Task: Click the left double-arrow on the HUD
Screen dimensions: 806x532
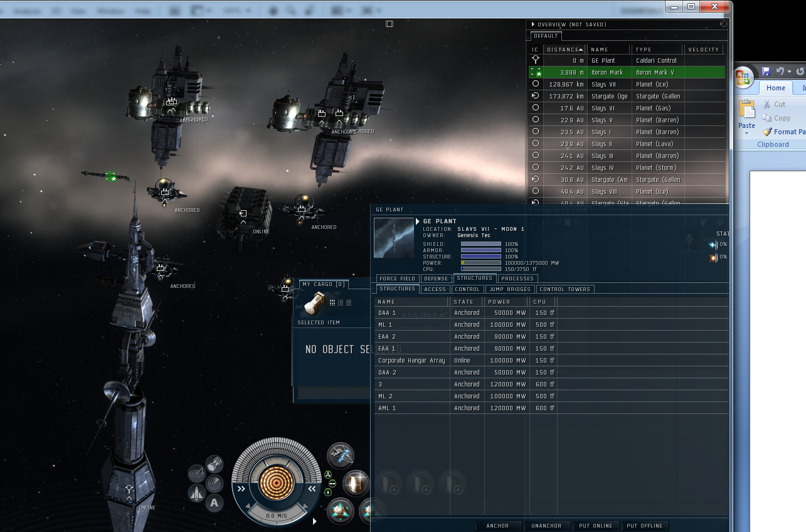Action: pos(241,489)
